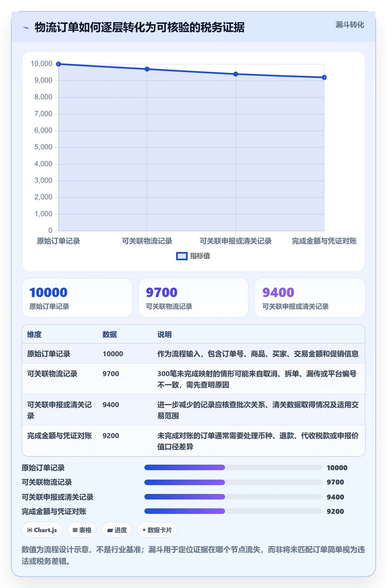Open the 9700 可关联物流记录 stat card
The image size is (387, 588).
click(193, 298)
